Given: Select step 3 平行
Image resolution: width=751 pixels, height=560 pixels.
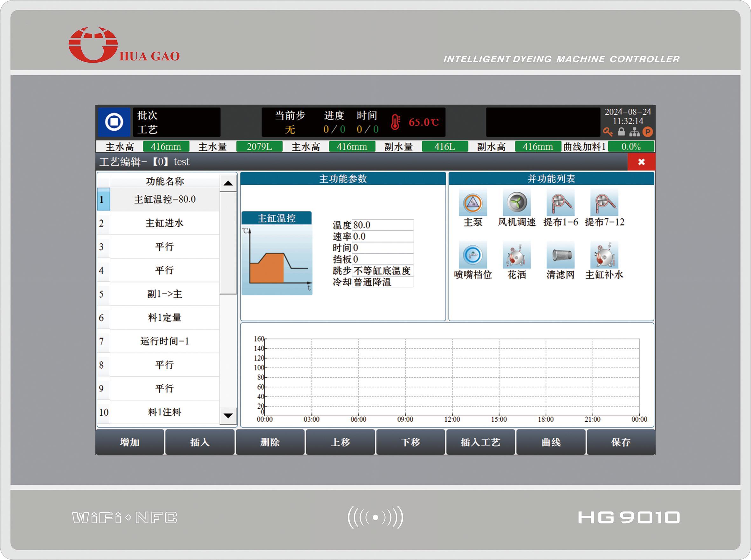Looking at the screenshot, I should pyautogui.click(x=158, y=246).
